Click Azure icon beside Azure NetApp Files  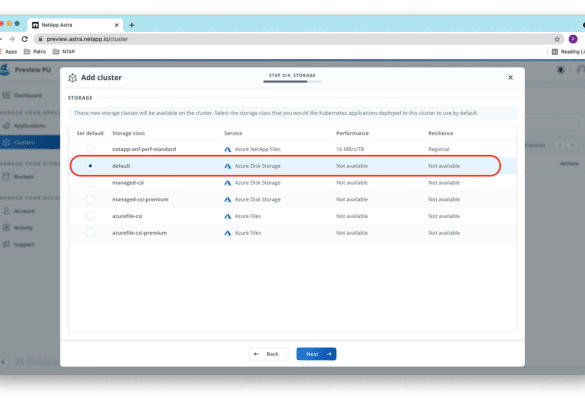pos(228,149)
